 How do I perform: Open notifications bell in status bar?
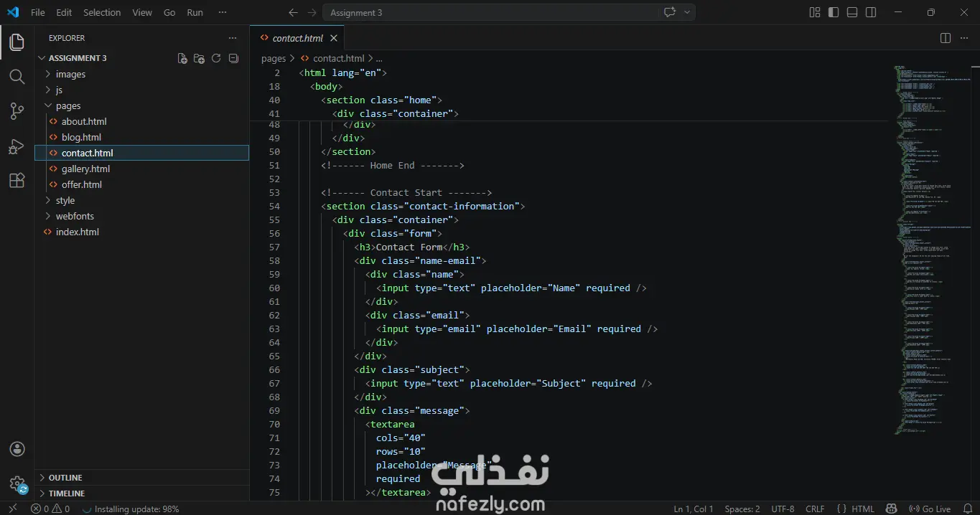pyautogui.click(x=966, y=509)
